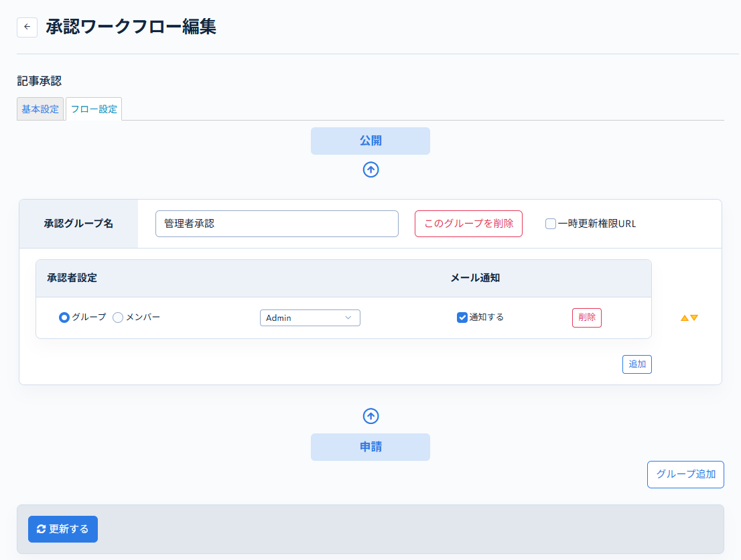Add a new group via グループ追加
Screen dimensions: 741x560
click(685, 474)
